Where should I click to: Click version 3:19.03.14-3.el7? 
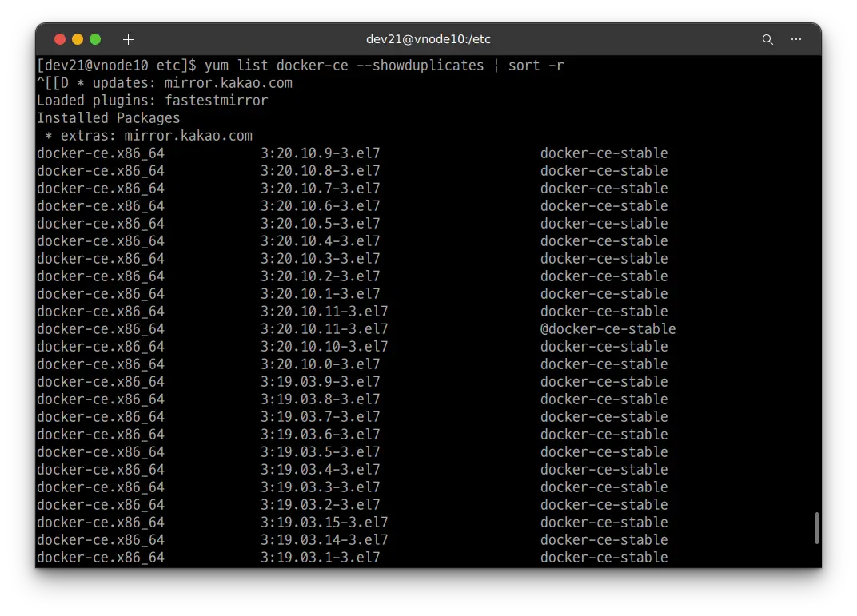click(x=324, y=539)
